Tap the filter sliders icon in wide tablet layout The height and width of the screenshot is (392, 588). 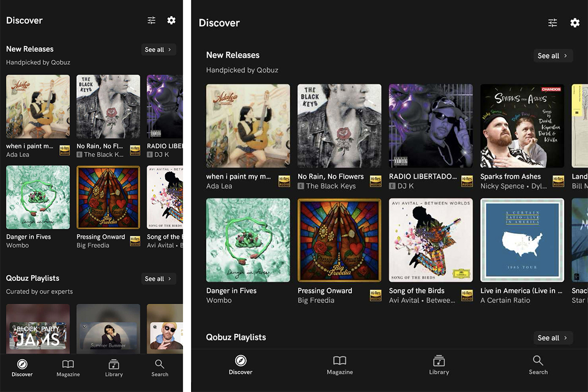(x=553, y=23)
